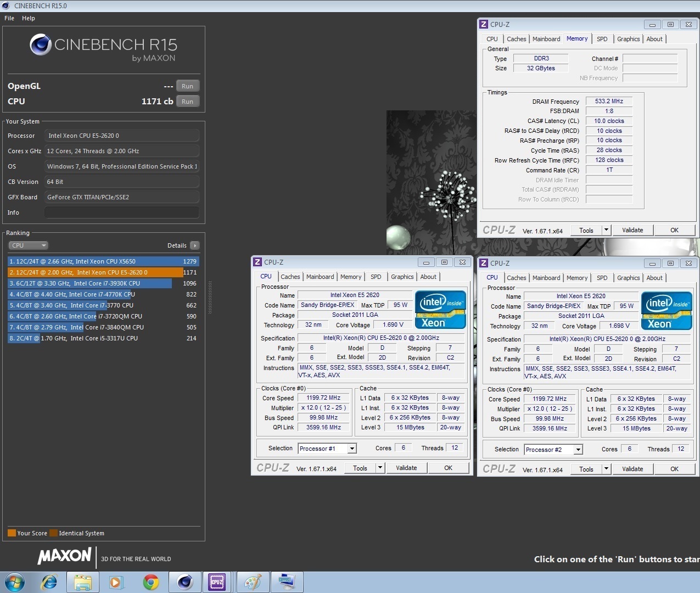Open Memory tab in Processor #1 window
Viewport: 700px width, 593px height.
tap(351, 277)
